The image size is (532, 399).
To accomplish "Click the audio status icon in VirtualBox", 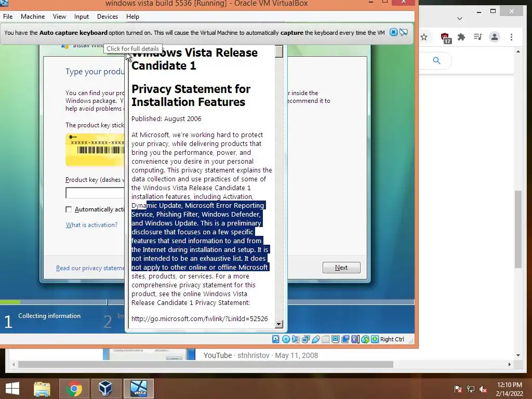I will pyautogui.click(x=296, y=339).
